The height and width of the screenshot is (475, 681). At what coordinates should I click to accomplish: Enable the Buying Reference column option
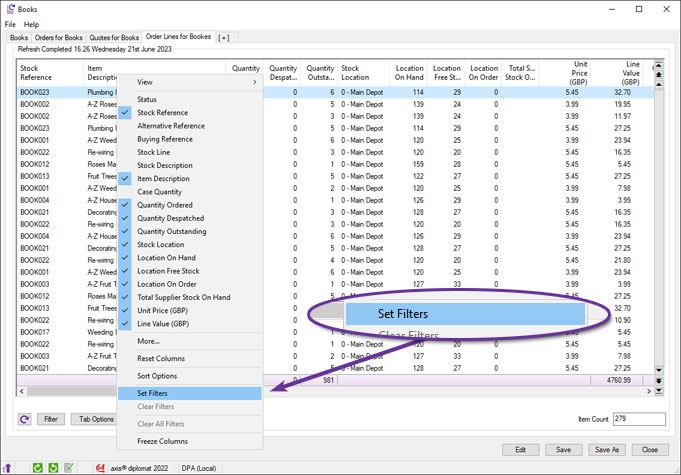click(x=190, y=139)
